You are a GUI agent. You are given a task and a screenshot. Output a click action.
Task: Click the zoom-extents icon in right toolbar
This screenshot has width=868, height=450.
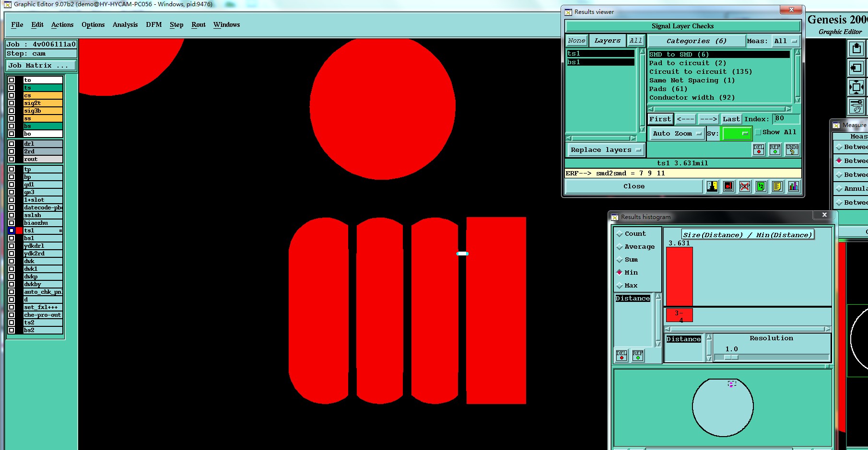[x=856, y=87]
